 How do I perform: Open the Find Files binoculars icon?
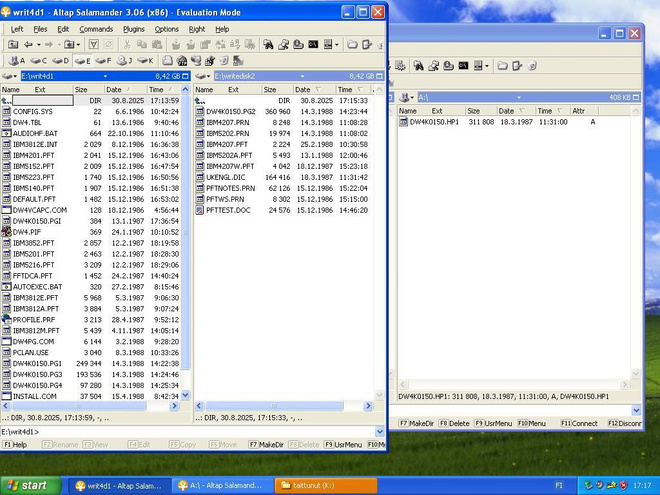tap(268, 45)
